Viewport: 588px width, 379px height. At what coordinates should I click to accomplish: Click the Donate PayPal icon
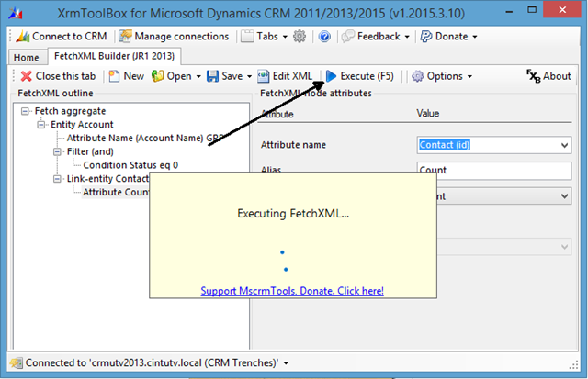click(426, 37)
